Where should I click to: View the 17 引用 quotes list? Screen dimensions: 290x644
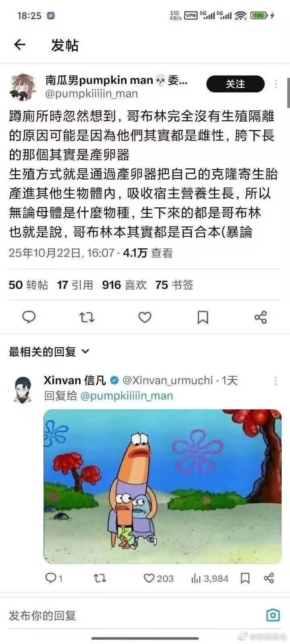click(x=75, y=285)
